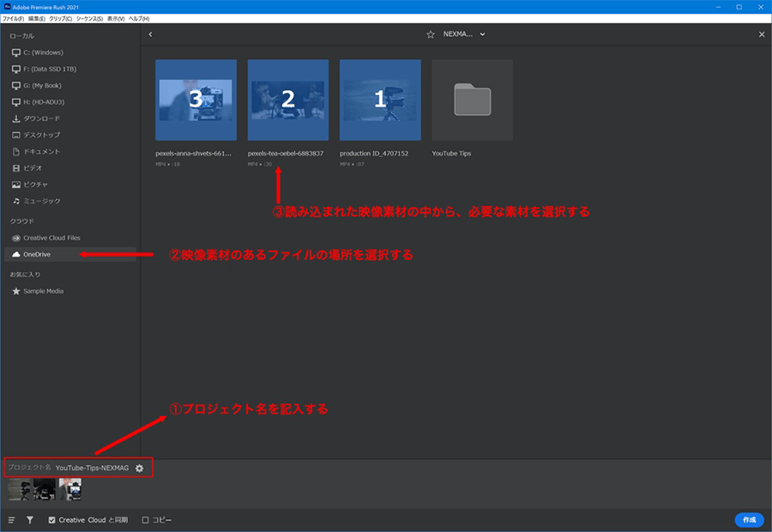
Task: Select OneDrive cloud source
Action: click(70, 254)
